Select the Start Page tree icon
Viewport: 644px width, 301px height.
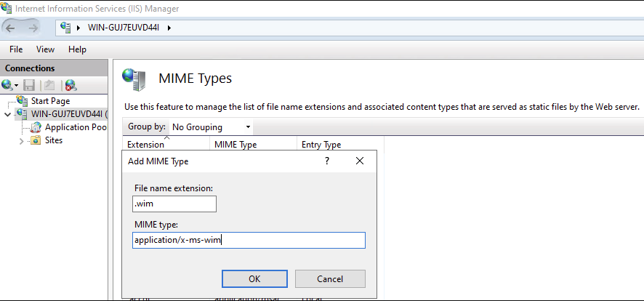[23, 100]
